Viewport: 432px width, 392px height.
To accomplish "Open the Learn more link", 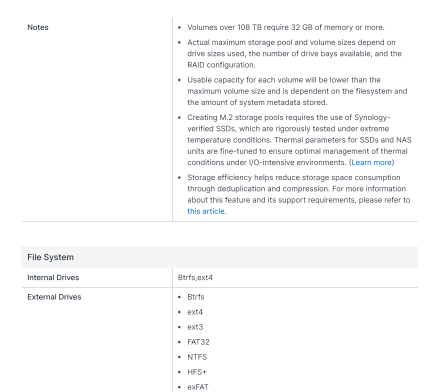I will 371,162.
